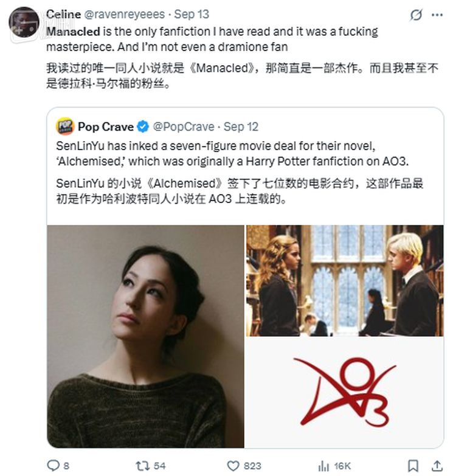Like the post with the heart icon
This screenshot has height=476, width=456.
point(233,466)
